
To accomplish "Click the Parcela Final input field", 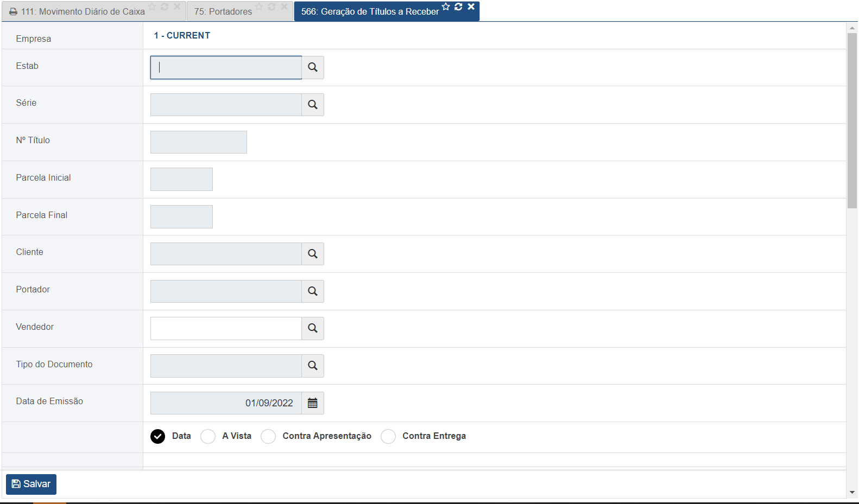I will [x=181, y=216].
